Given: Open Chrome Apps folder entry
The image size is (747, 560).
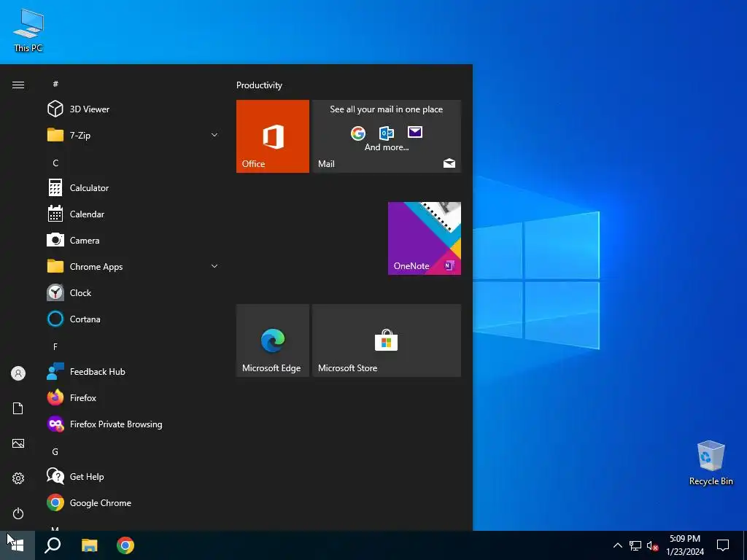Looking at the screenshot, I should click(x=133, y=266).
